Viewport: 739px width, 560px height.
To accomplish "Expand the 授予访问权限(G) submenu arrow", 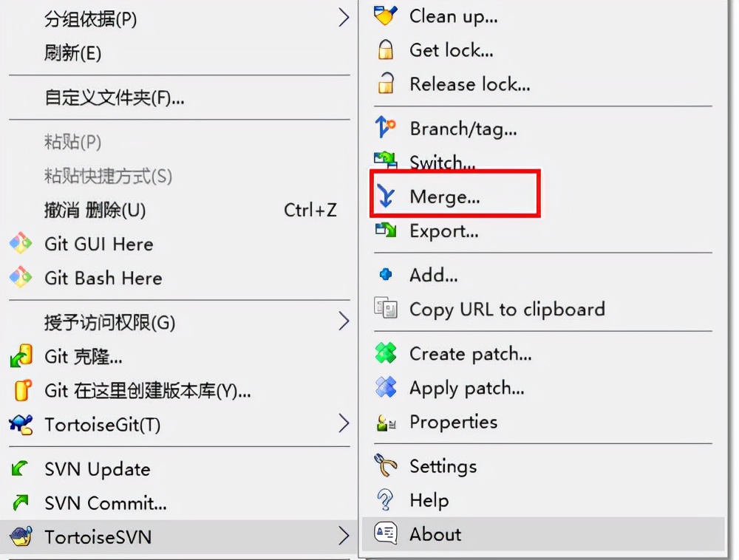I will (x=344, y=321).
